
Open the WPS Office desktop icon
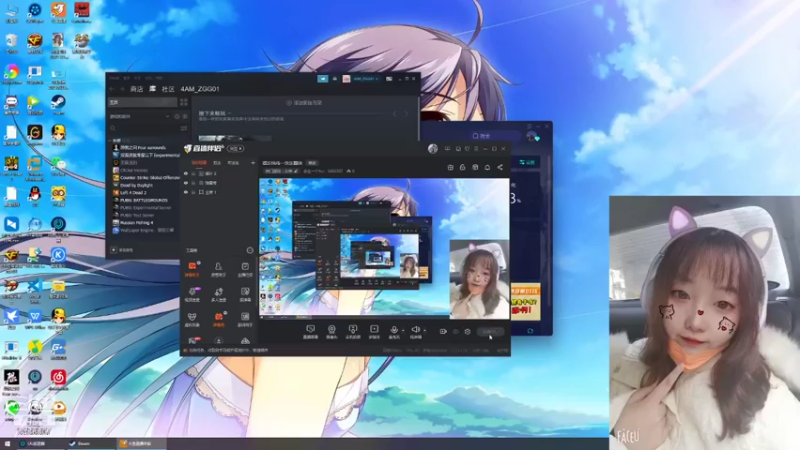coord(35,316)
